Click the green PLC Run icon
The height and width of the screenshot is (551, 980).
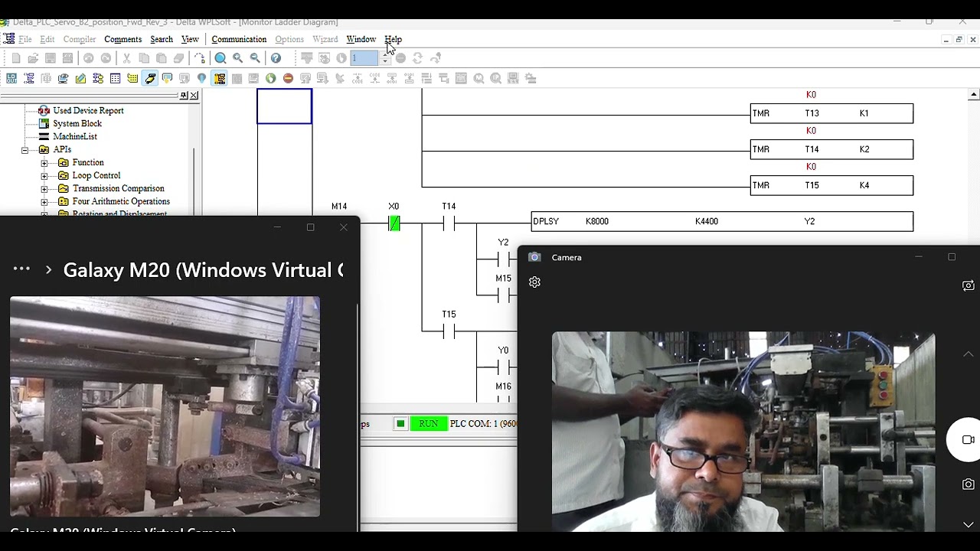pyautogui.click(x=271, y=78)
